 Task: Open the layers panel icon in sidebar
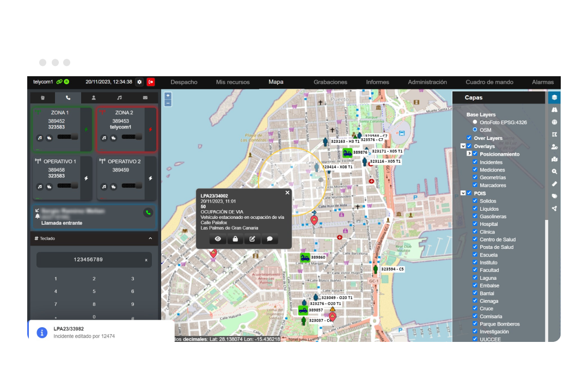[x=554, y=97]
